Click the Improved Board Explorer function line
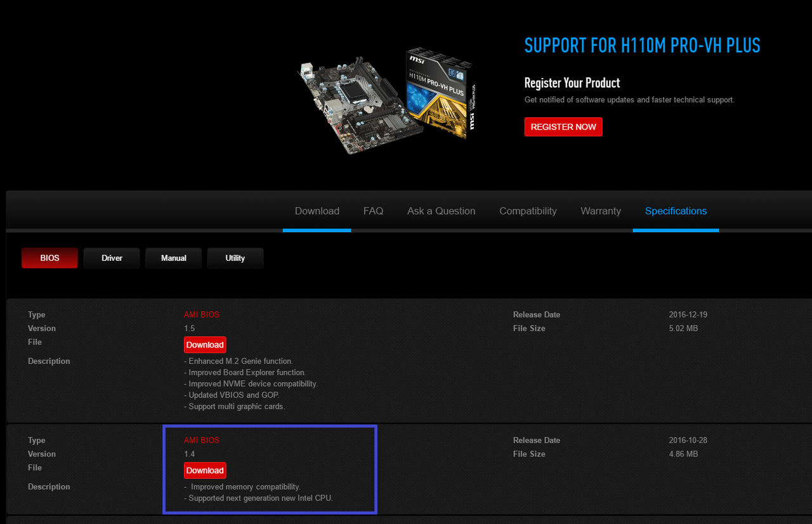Viewport: 812px width, 524px height. tap(245, 372)
